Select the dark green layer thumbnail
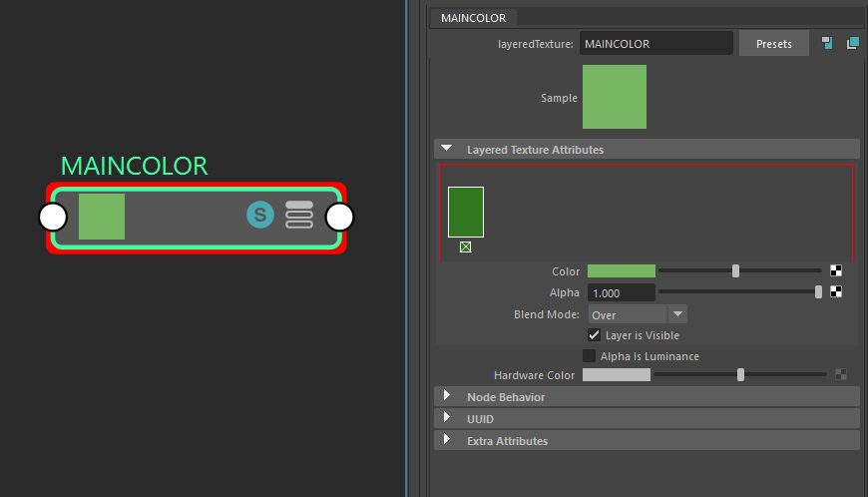Viewport: 868px width, 497px height. pos(466,212)
